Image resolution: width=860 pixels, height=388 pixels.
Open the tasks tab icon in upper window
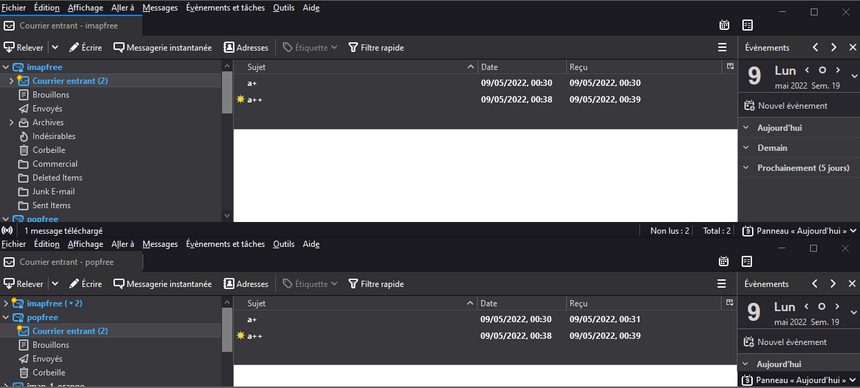[x=747, y=25]
